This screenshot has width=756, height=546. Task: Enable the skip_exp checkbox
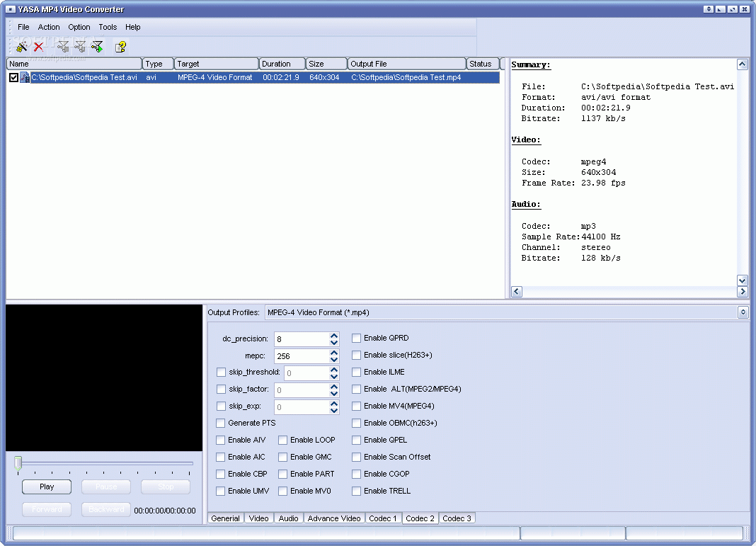point(221,406)
